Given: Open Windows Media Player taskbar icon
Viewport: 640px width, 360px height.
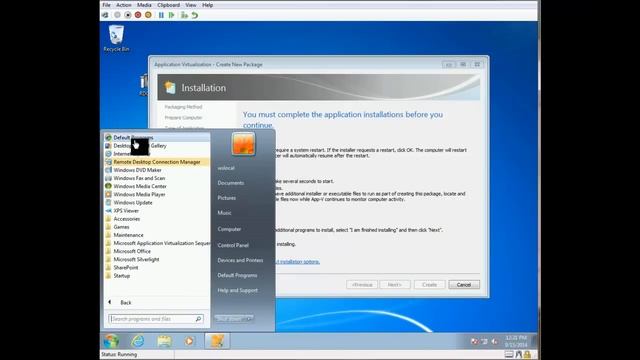Looking at the screenshot, I should (189, 341).
